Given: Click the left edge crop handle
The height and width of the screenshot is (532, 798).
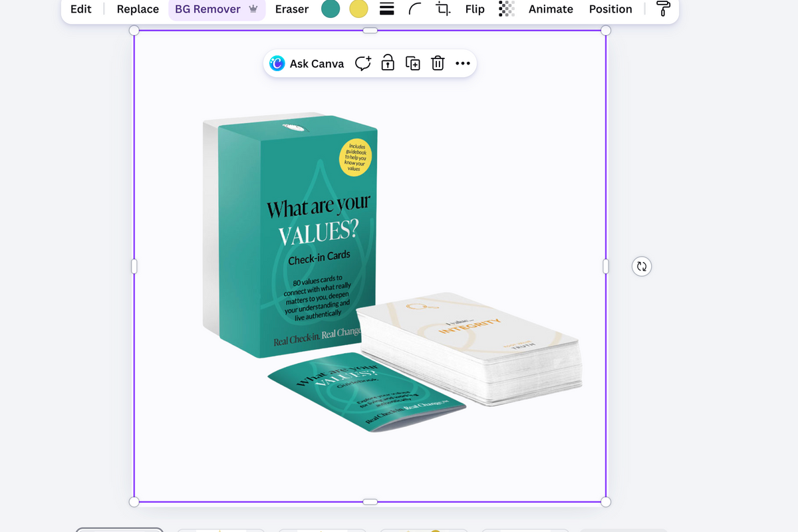Looking at the screenshot, I should pyautogui.click(x=134, y=266).
